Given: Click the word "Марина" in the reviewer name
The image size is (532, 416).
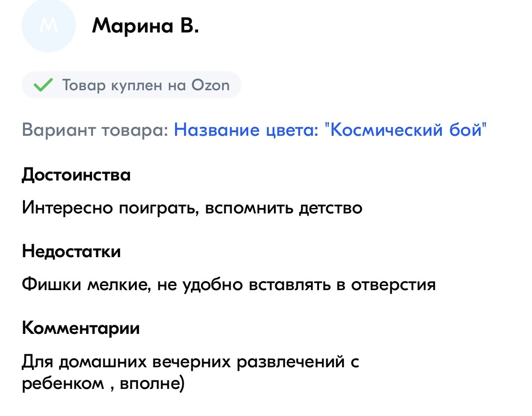Looking at the screenshot, I should point(132,25).
